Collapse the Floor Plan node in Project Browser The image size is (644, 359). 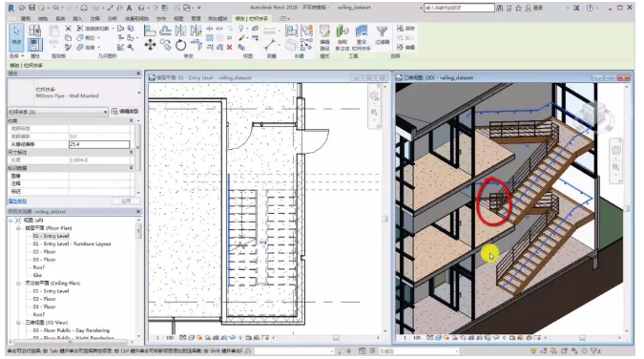coord(18,228)
